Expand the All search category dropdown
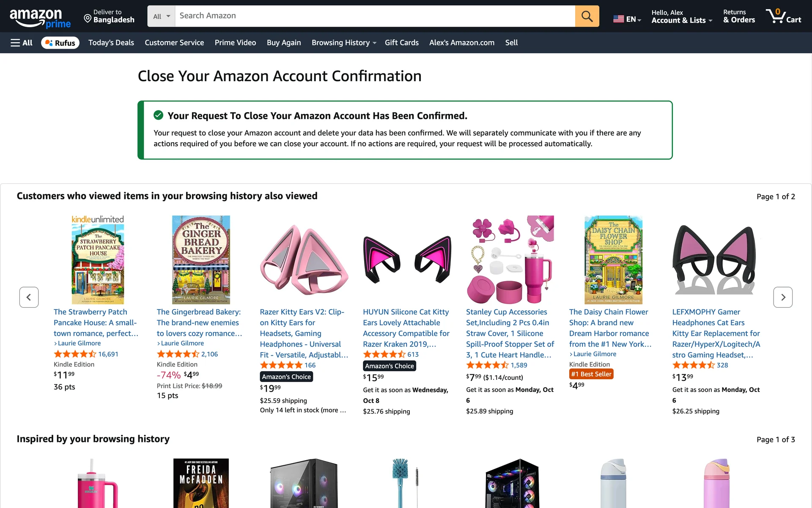Screen dimensions: 812x508 pyautogui.click(x=161, y=16)
